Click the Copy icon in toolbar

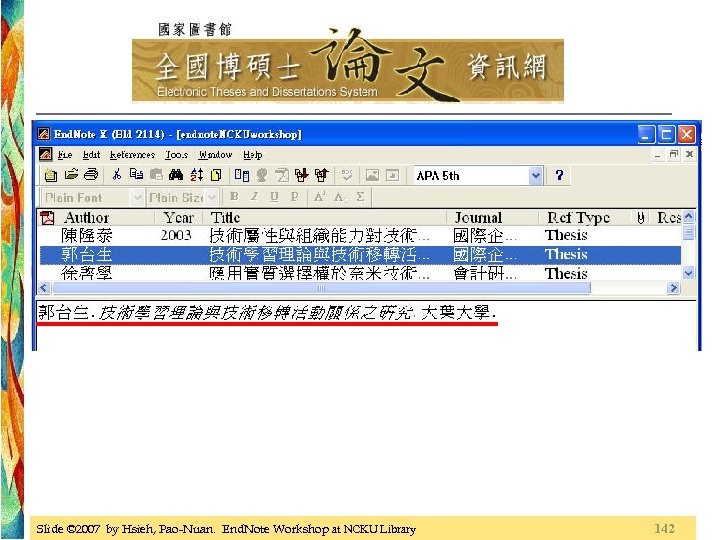[136, 174]
